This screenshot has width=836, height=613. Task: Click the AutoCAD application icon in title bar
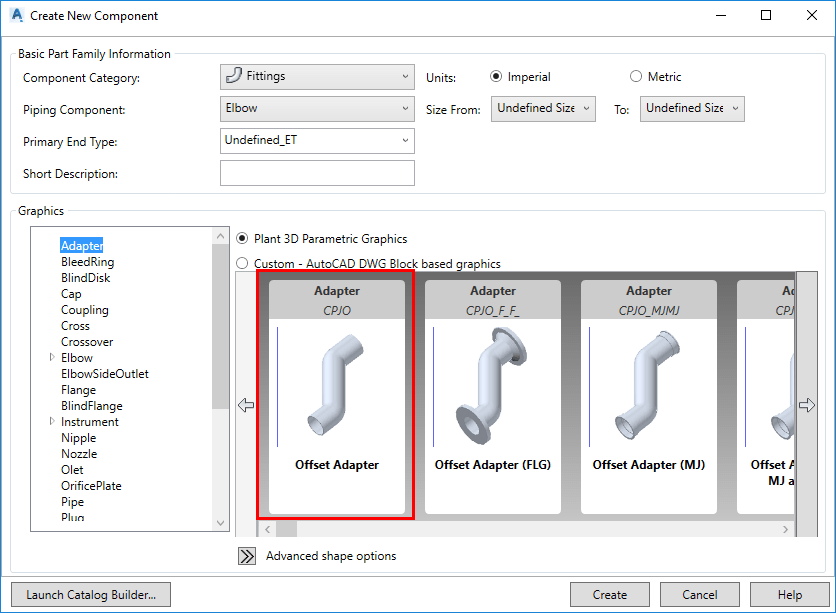16,16
